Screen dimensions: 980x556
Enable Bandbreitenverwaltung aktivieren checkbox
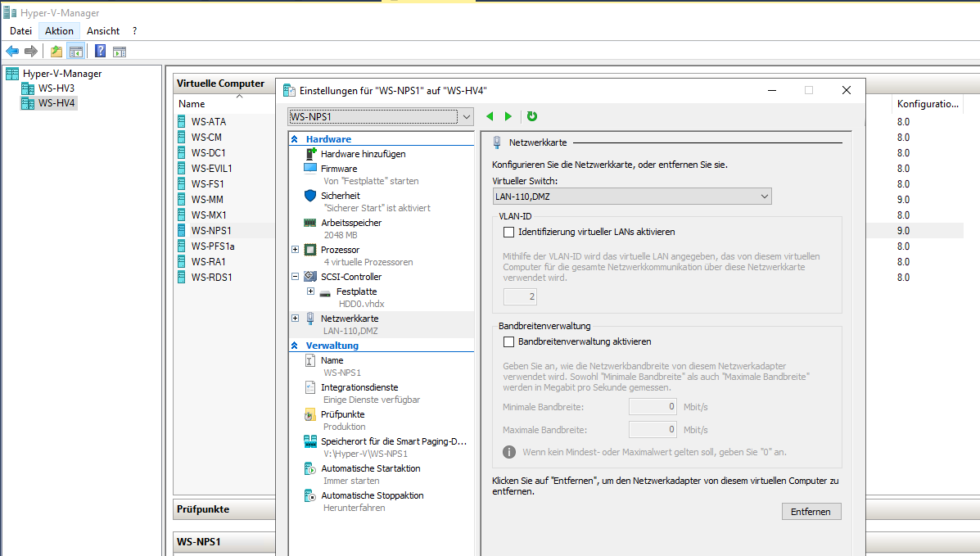508,342
